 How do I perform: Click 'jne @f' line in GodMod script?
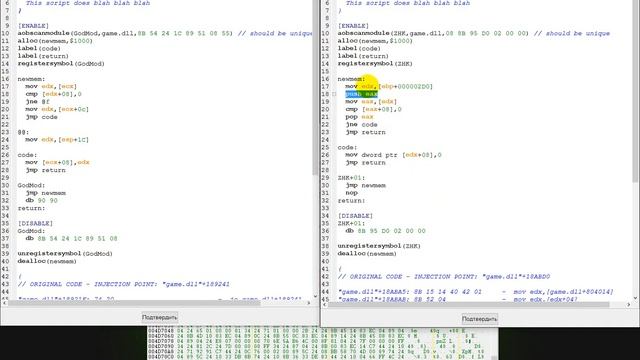(x=37, y=102)
